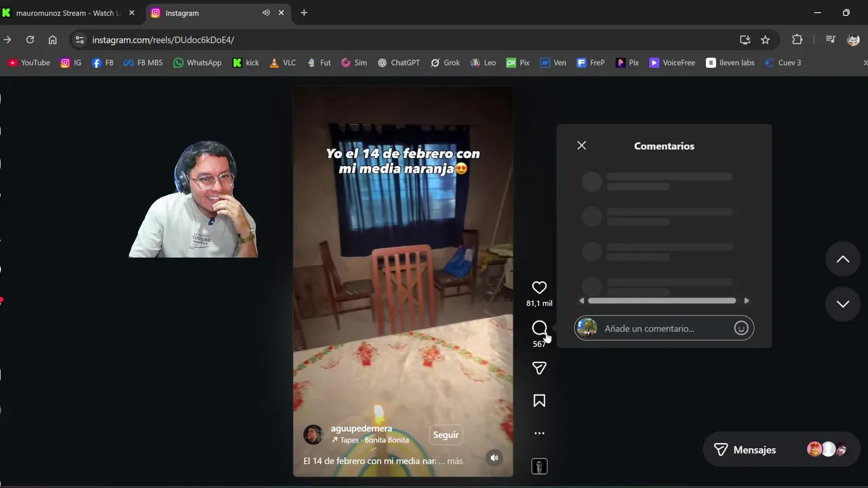Screen dimensions: 868x488
Task: Click comments horizontal scrollbar thumb
Action: [x=662, y=301]
